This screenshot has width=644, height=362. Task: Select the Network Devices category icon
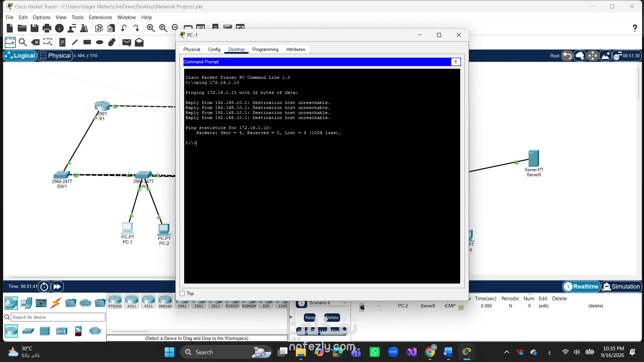(x=11, y=303)
